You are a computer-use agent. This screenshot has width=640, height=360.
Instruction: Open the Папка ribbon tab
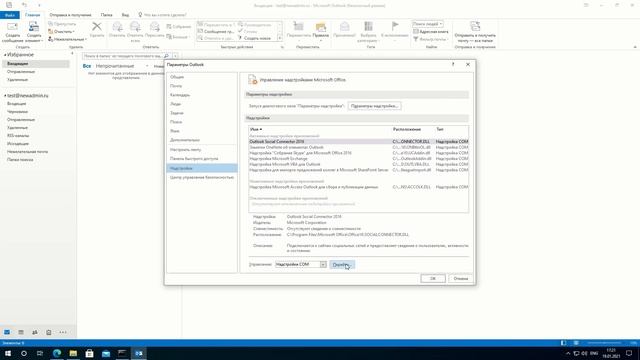click(x=107, y=15)
